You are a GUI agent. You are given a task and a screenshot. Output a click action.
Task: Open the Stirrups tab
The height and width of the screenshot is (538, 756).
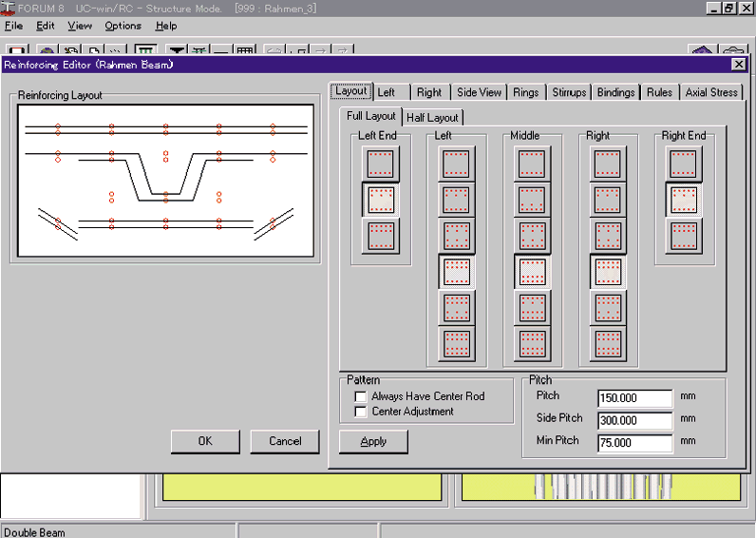tap(569, 92)
